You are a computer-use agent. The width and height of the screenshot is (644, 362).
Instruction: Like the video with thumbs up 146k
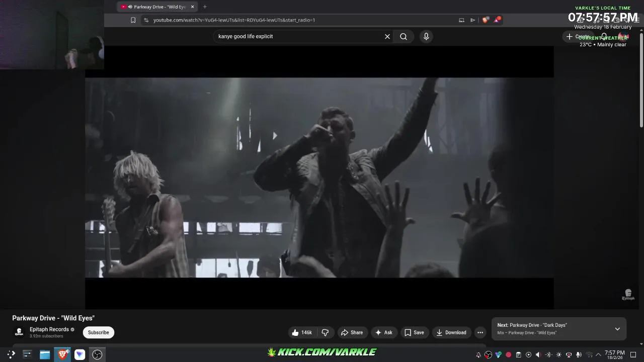coord(302,332)
